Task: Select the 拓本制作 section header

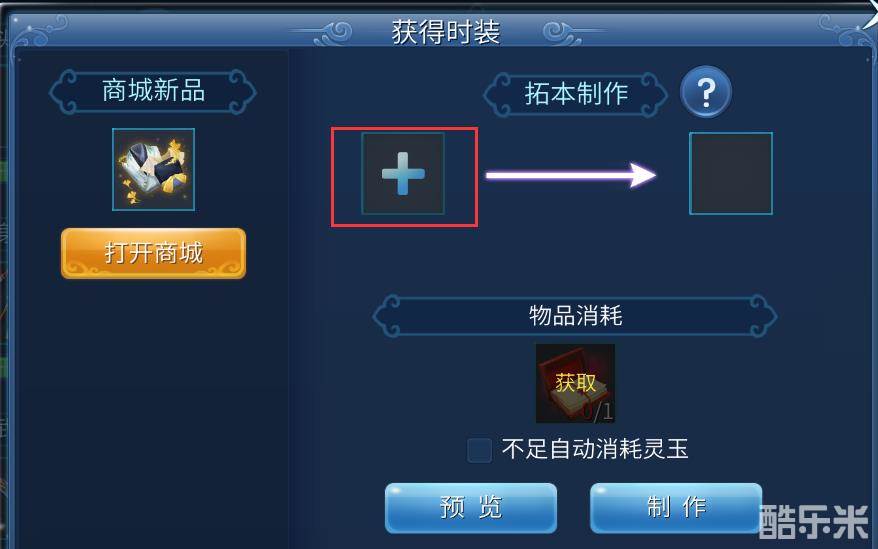Action: [x=576, y=94]
